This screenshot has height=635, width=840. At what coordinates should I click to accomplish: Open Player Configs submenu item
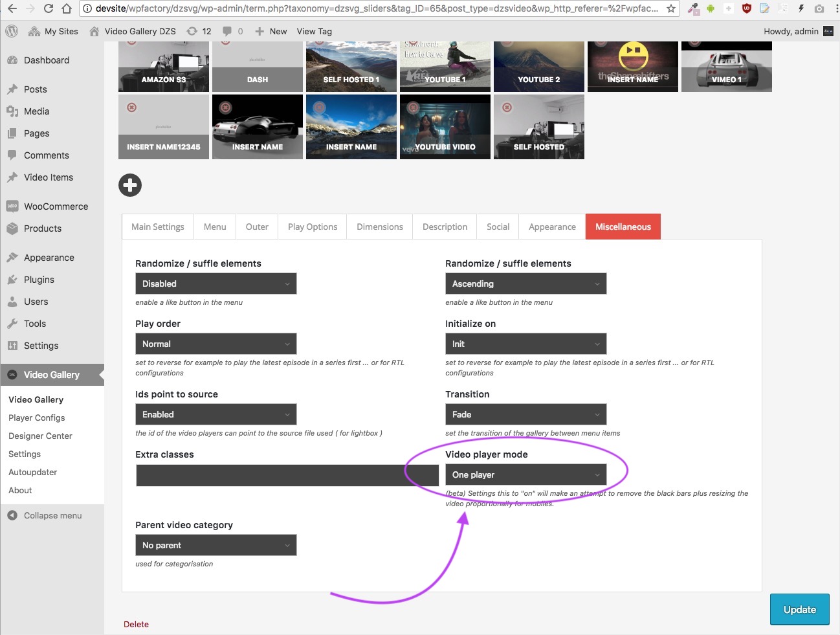pos(37,418)
